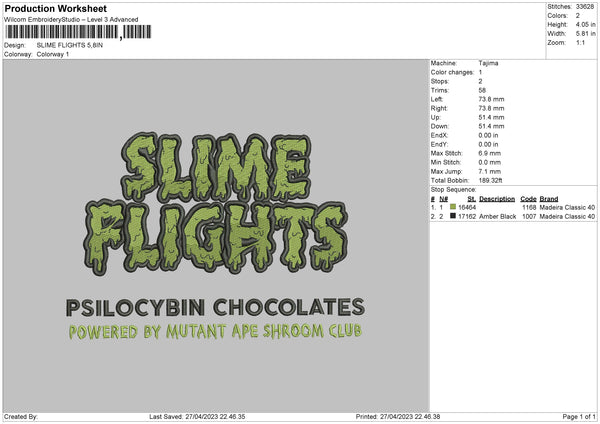This screenshot has width=600, height=424.
Task: Click 'POWERED BY MUTANT APE SHROOM CLUB' text
Action: [x=215, y=332]
